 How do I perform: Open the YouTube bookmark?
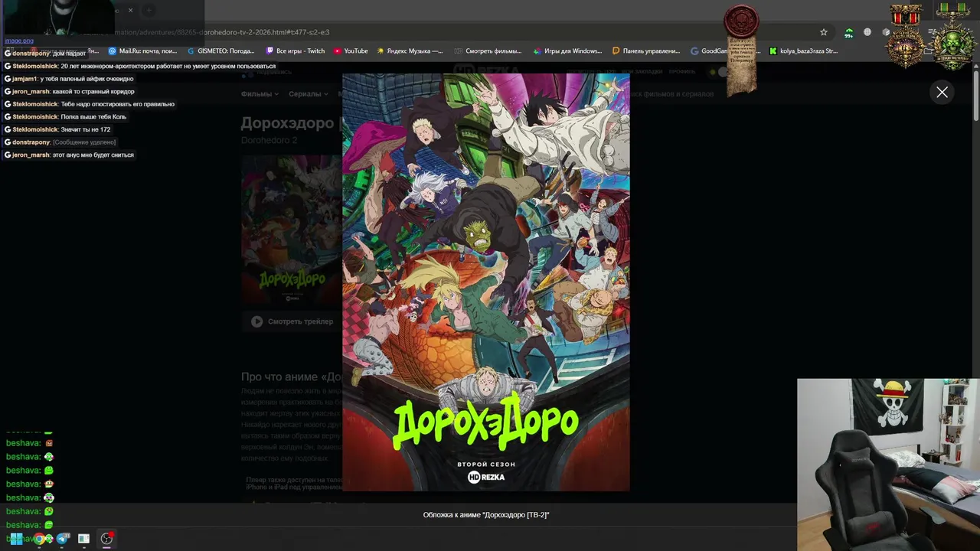click(x=351, y=51)
